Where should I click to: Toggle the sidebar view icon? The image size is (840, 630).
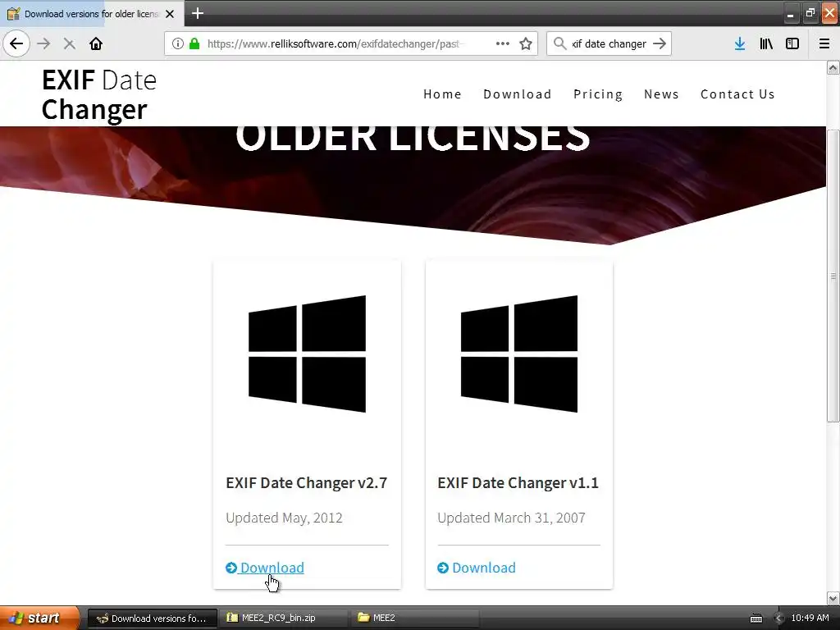[x=792, y=43]
